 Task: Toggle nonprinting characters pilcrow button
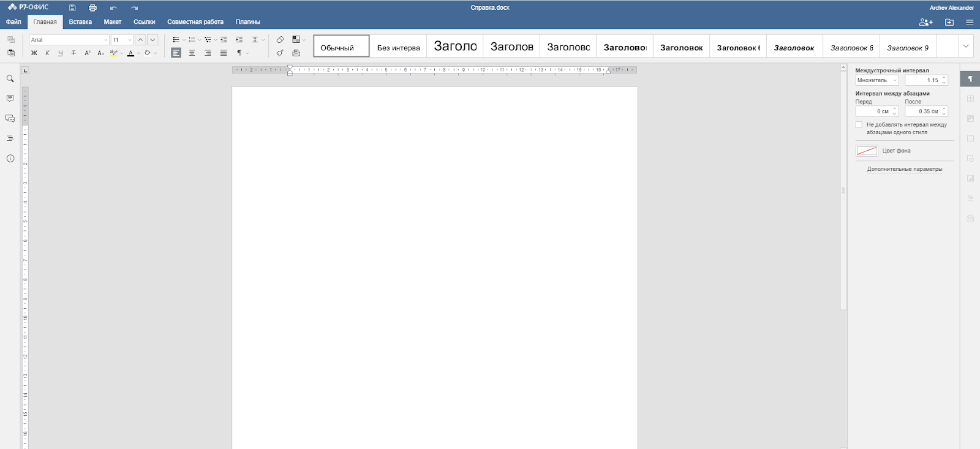[239, 53]
